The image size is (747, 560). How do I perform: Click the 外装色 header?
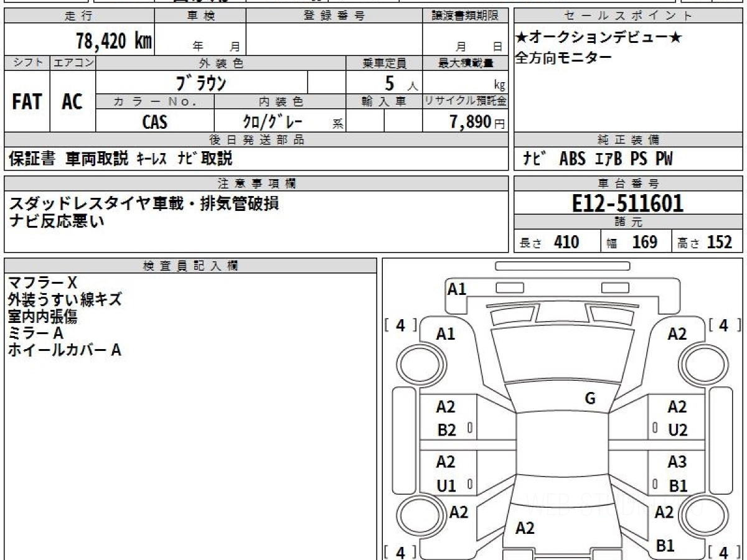(x=221, y=63)
